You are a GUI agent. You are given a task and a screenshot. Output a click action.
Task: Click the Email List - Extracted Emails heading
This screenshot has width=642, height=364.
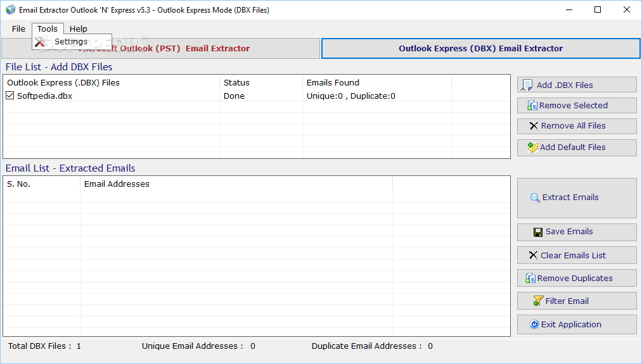pyautogui.click(x=70, y=168)
